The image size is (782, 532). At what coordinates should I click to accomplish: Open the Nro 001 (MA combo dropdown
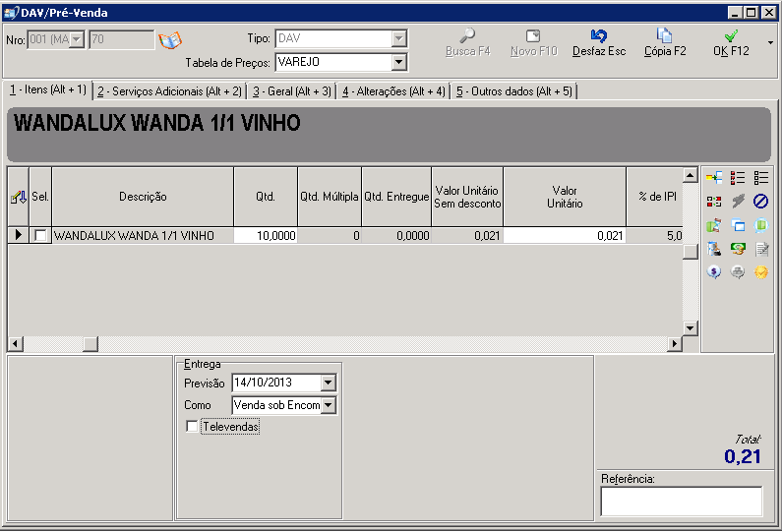(77, 39)
